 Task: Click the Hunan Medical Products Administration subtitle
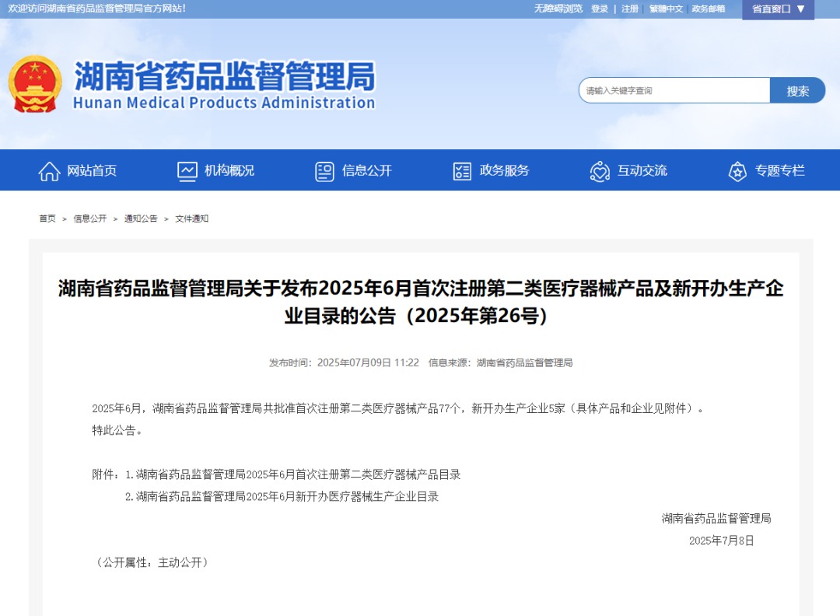pos(224,103)
